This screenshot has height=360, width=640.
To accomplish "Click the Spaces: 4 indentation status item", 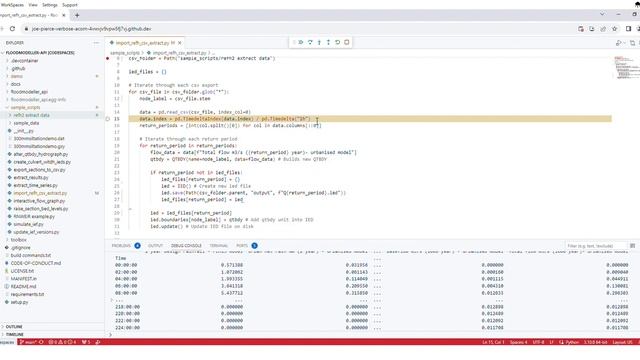I will pyautogui.click(x=518, y=342).
